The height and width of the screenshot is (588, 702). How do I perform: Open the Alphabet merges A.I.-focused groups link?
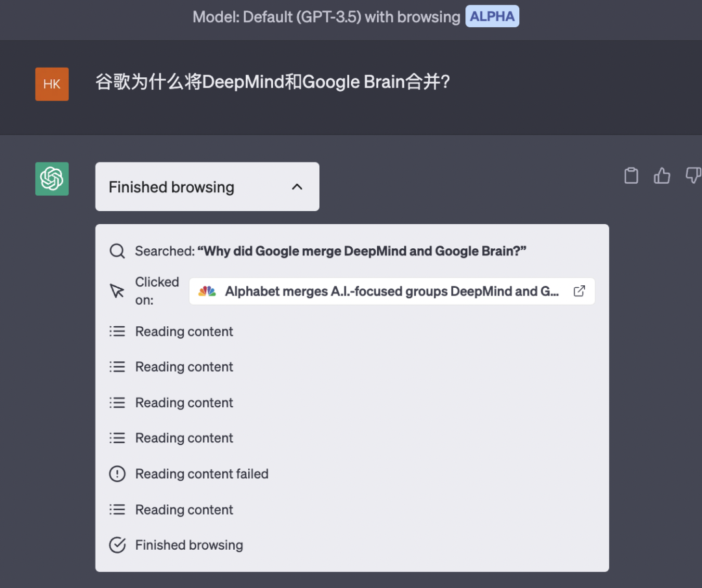click(x=391, y=291)
